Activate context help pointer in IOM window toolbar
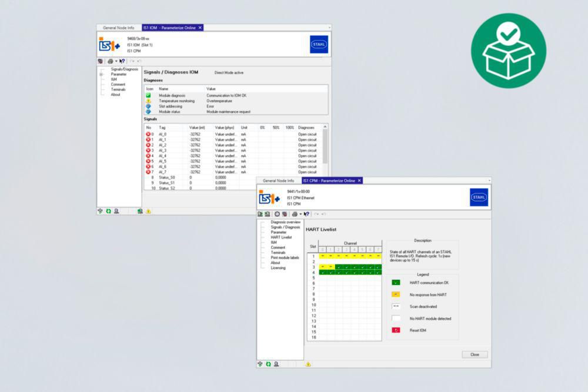588x392 pixels. (x=122, y=61)
